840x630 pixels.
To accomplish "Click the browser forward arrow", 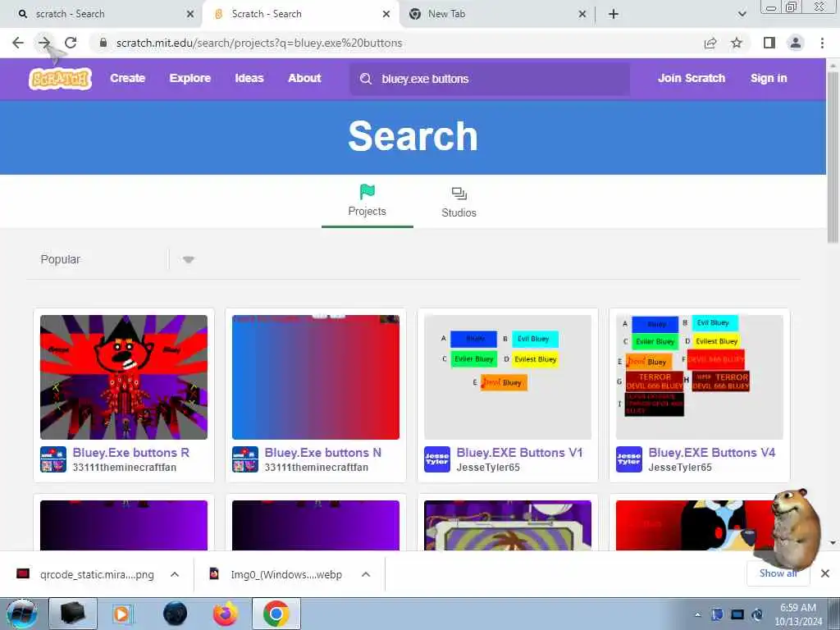I will (x=44, y=43).
